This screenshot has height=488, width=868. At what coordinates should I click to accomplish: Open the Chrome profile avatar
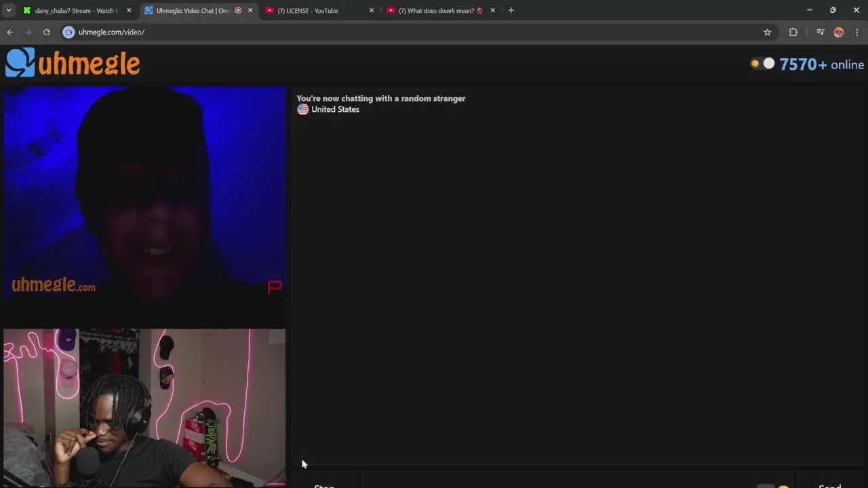pos(839,32)
